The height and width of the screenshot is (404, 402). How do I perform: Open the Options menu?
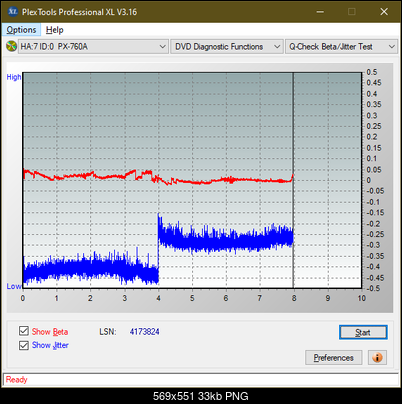[21, 30]
